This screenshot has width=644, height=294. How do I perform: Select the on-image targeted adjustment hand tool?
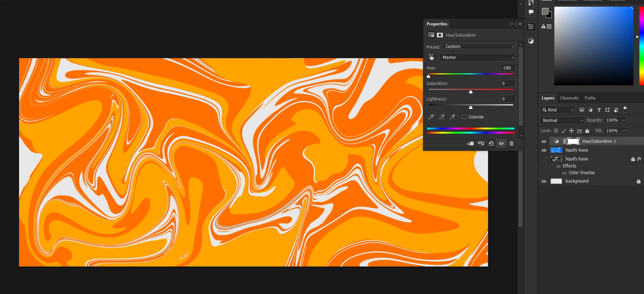[x=431, y=57]
